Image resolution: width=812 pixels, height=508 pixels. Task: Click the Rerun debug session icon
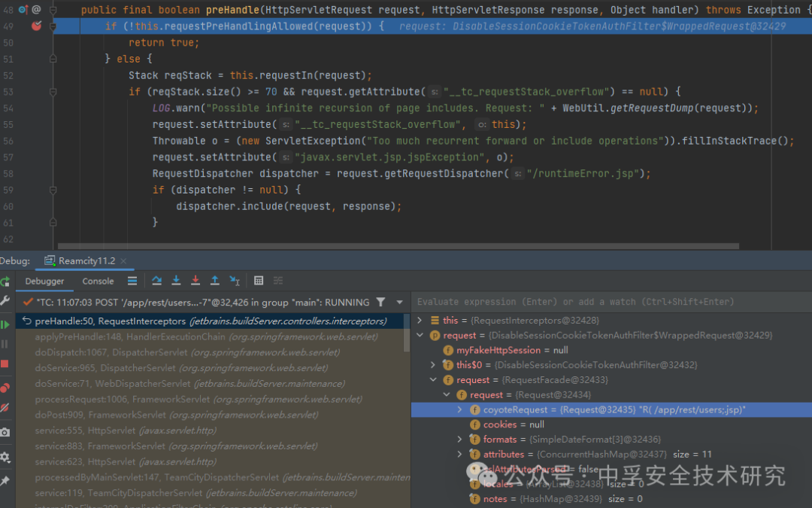pyautogui.click(x=5, y=281)
